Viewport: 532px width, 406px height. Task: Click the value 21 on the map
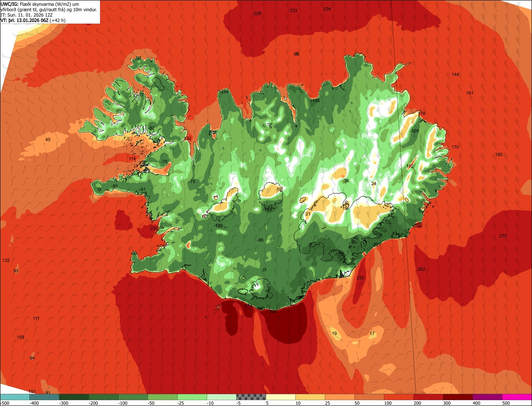(308, 214)
